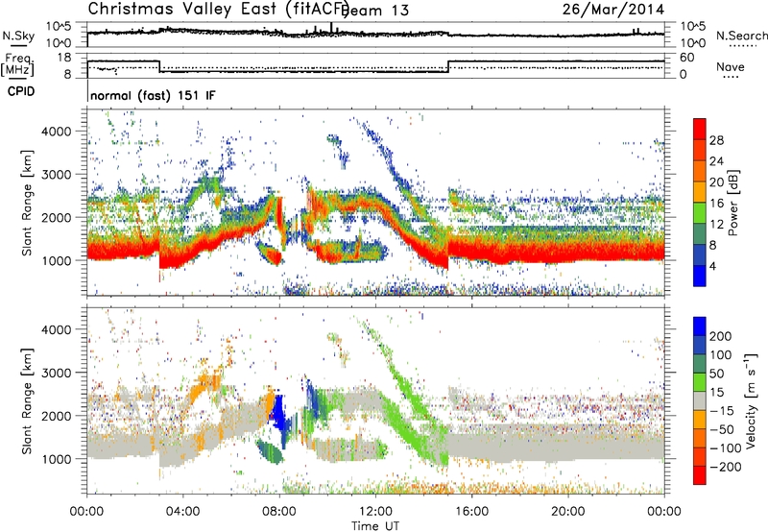The height and width of the screenshot is (532, 768).
Task: Click the date "26/Mar/2014"
Action: coord(613,10)
